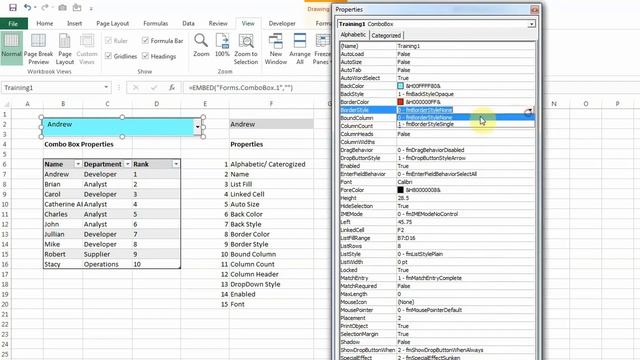Choose 0 - fmBorderStyleNone from list
The image size is (640, 360).
tap(465, 118)
